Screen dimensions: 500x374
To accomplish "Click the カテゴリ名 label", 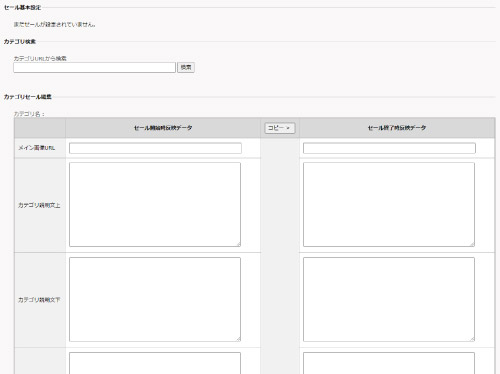I will (x=29, y=114).
